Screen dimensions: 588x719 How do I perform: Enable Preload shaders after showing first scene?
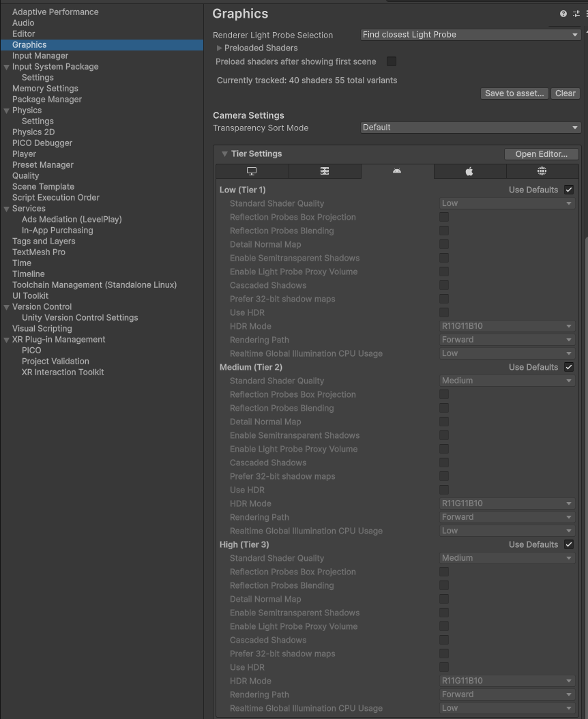pyautogui.click(x=392, y=61)
